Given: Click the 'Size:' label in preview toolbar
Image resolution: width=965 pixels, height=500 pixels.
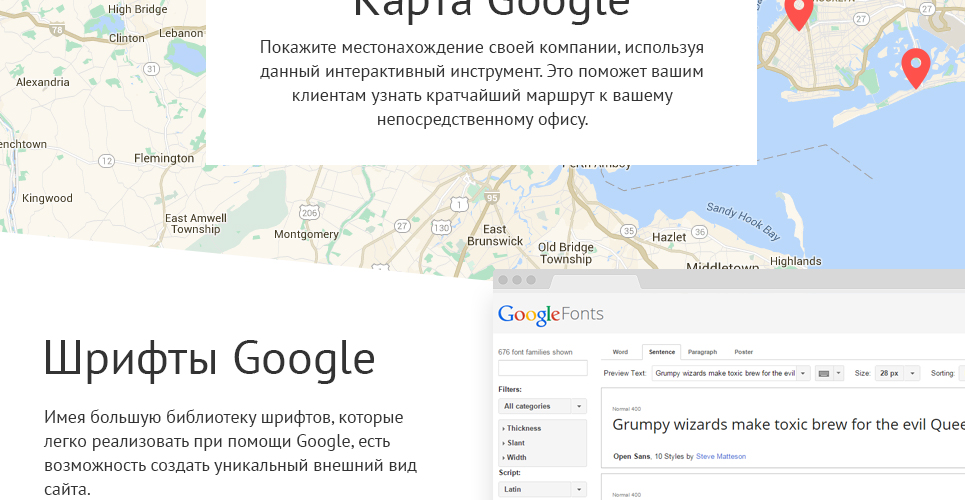Looking at the screenshot, I should [862, 373].
